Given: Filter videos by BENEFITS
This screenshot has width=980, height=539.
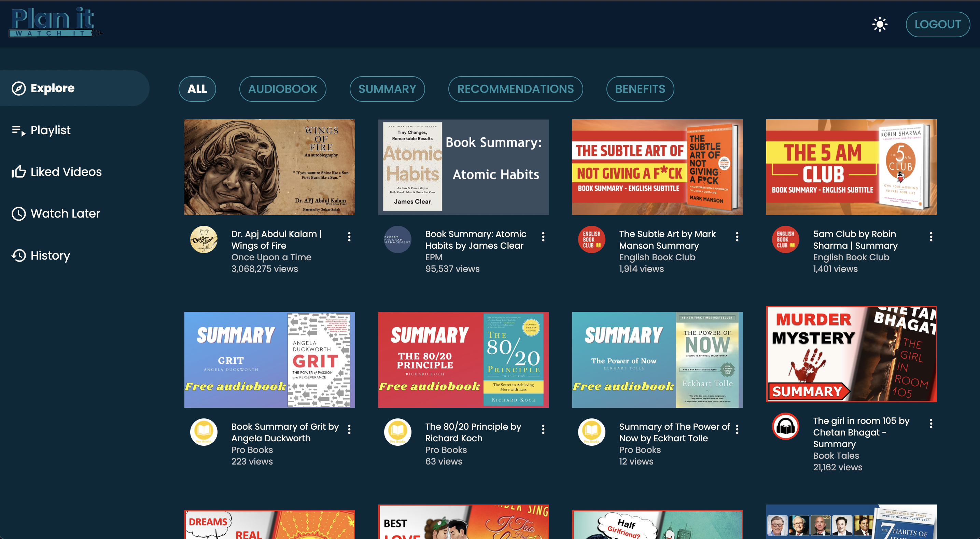Looking at the screenshot, I should coord(640,89).
